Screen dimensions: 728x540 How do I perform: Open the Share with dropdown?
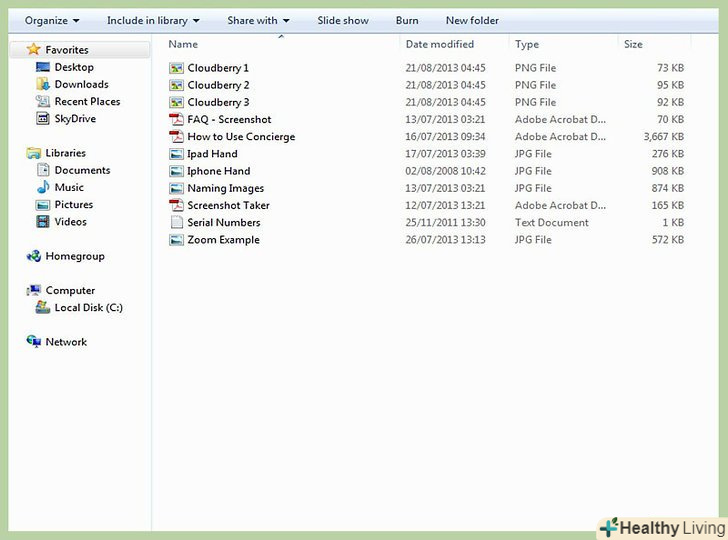click(x=258, y=20)
